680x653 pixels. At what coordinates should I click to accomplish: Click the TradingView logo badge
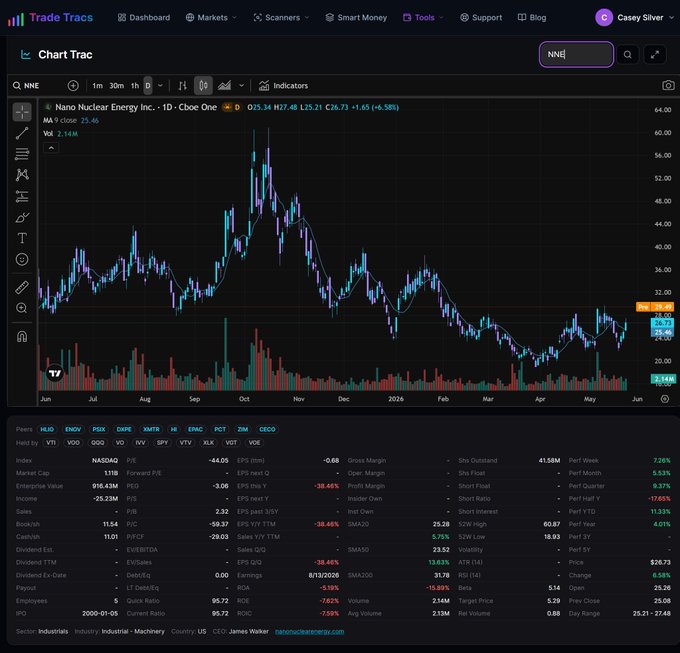click(x=55, y=373)
